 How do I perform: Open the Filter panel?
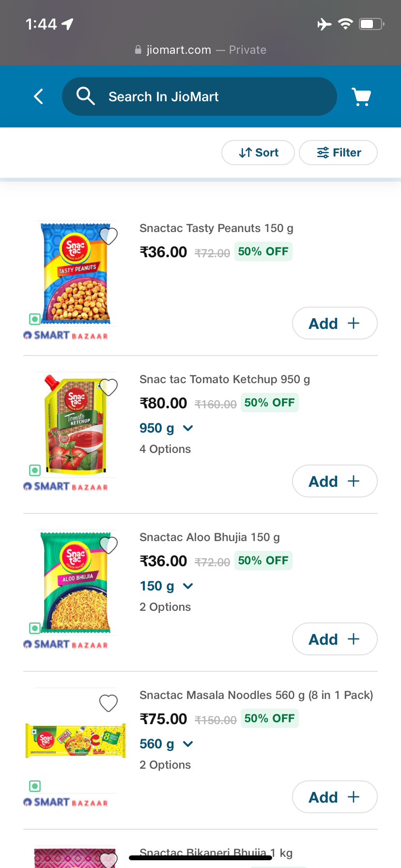point(339,153)
